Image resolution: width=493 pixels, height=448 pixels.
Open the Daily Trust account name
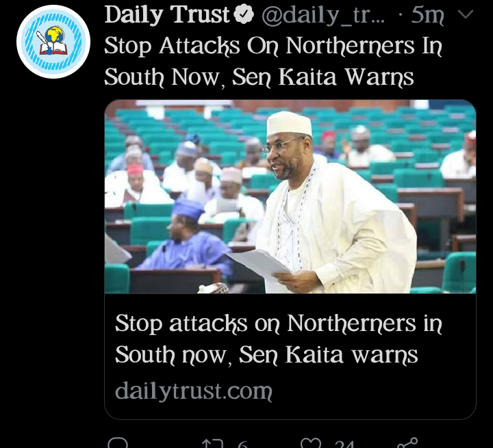click(x=167, y=14)
